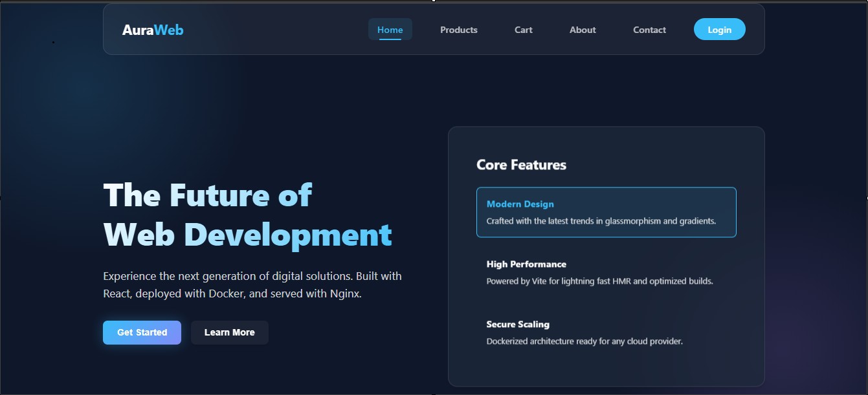Click the Get Started button
This screenshot has height=395, width=868.
142,332
